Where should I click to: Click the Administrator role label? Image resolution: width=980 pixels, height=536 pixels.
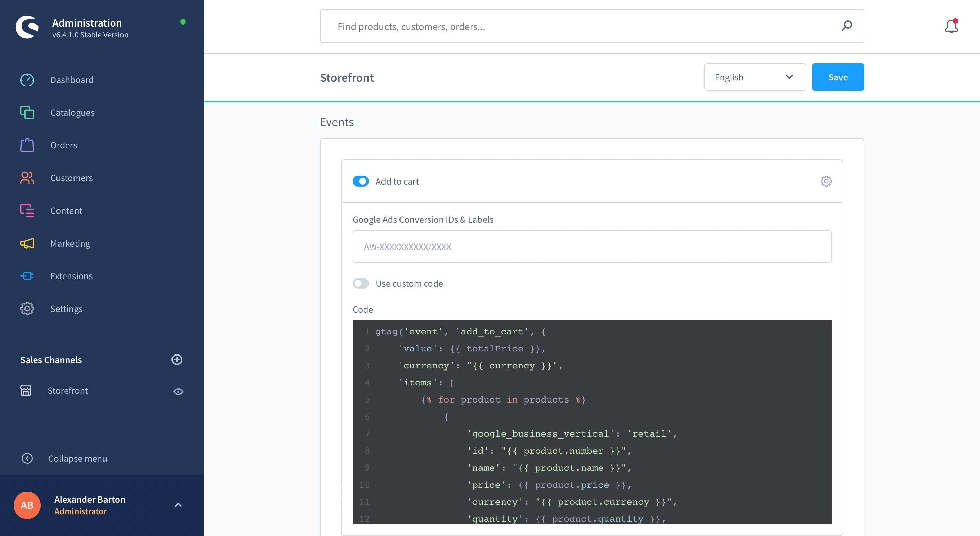tap(80, 511)
